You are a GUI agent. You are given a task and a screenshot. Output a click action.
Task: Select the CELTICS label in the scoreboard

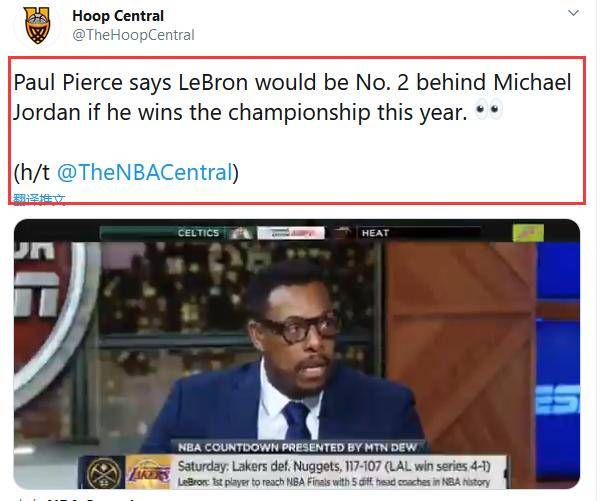[198, 233]
